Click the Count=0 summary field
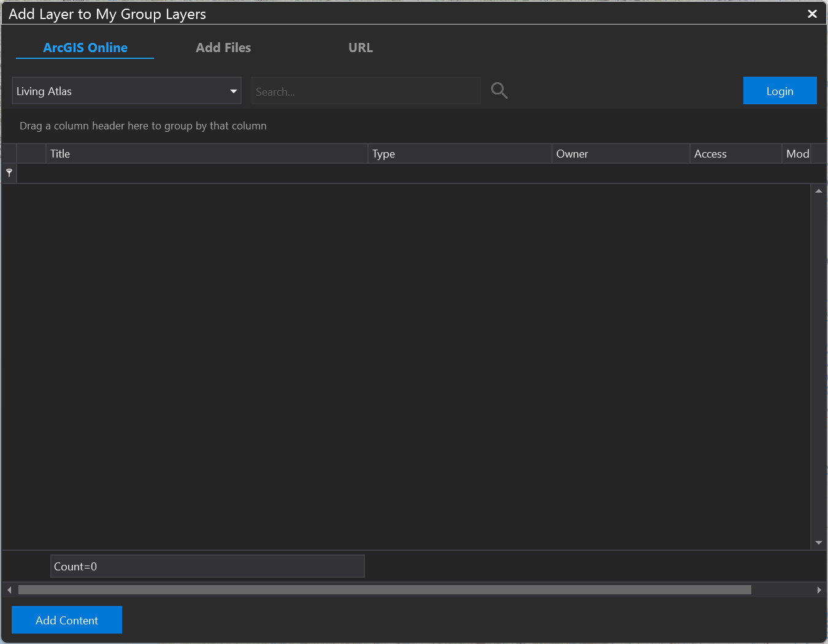Image resolution: width=828 pixels, height=644 pixels. point(207,566)
